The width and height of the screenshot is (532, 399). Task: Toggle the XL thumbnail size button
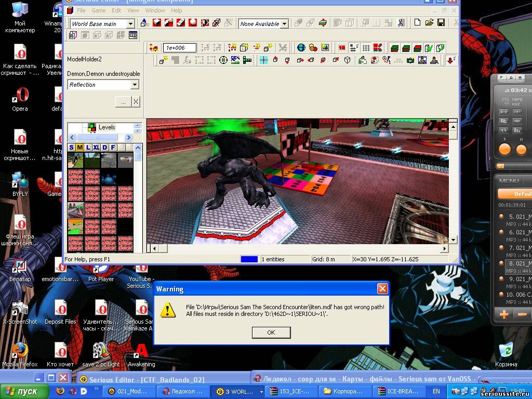pos(96,147)
